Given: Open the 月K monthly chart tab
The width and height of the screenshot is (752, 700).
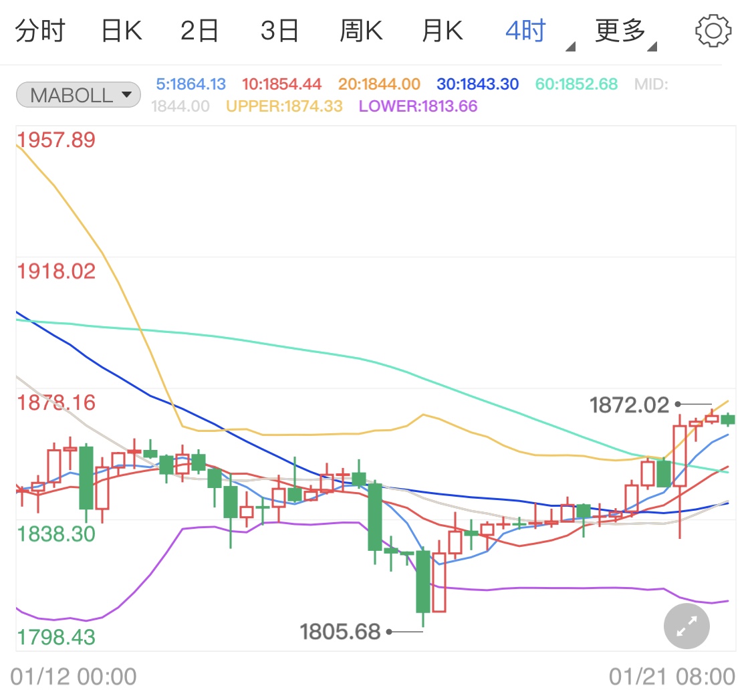Looking at the screenshot, I should coord(443,31).
